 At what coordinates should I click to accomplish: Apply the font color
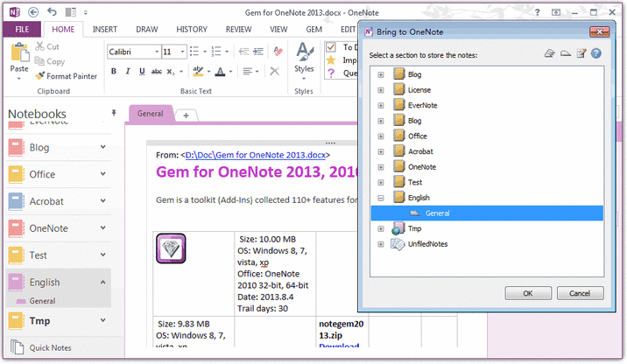pyautogui.click(x=220, y=72)
